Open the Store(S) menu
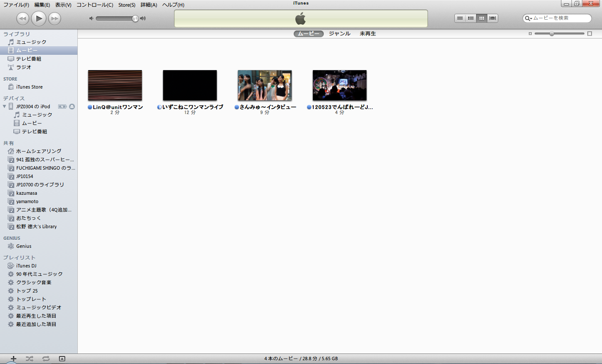The height and width of the screenshot is (364, 602). click(x=127, y=5)
